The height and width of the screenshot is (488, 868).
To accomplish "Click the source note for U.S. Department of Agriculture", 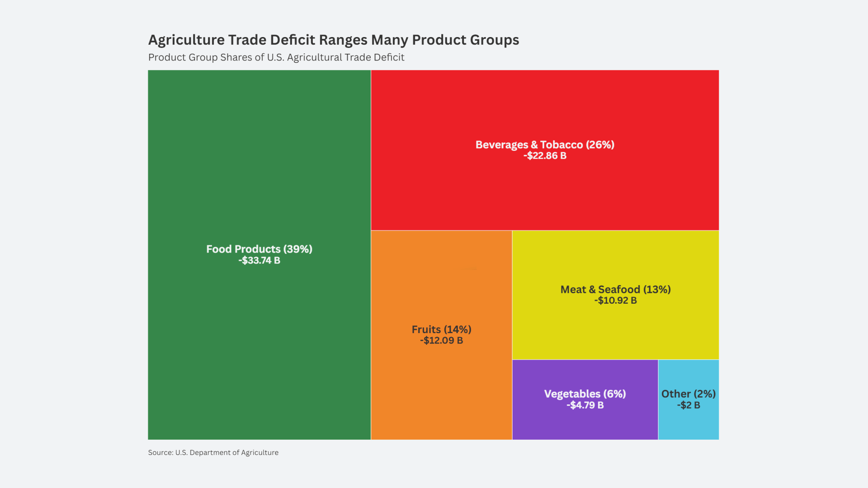I will click(213, 453).
